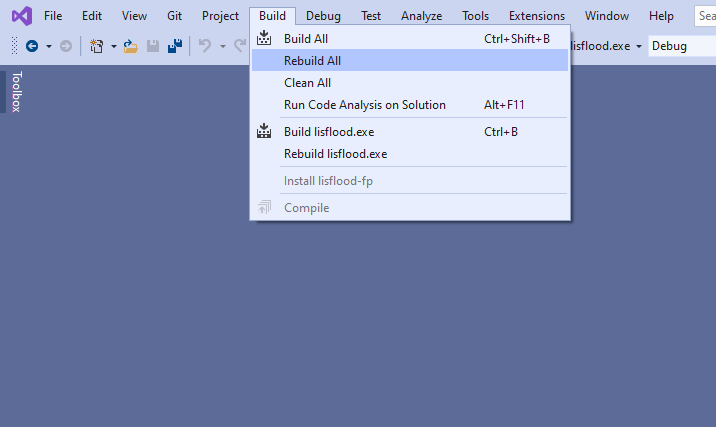The image size is (716, 427).
Task: Click the New Item toolbar icon
Action: [96, 46]
